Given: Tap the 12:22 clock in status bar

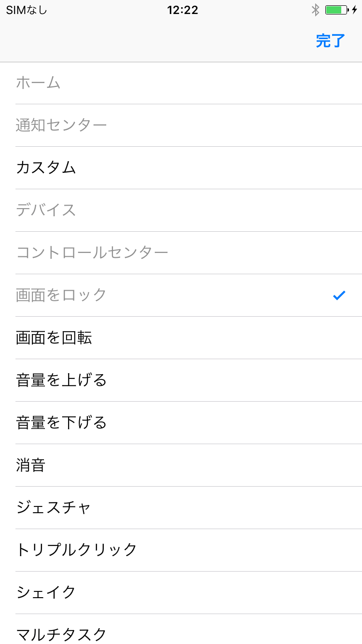Looking at the screenshot, I should [182, 10].
